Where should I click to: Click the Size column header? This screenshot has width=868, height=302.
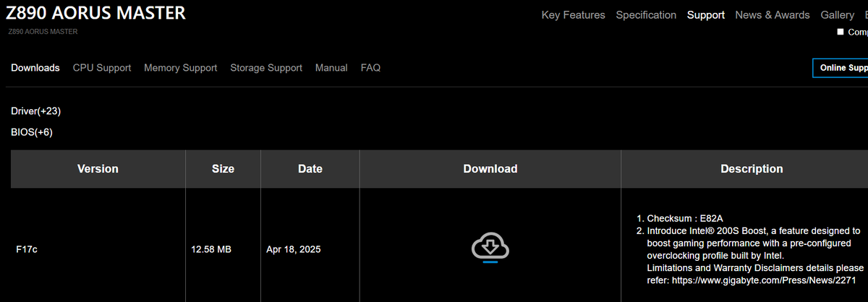coord(223,169)
